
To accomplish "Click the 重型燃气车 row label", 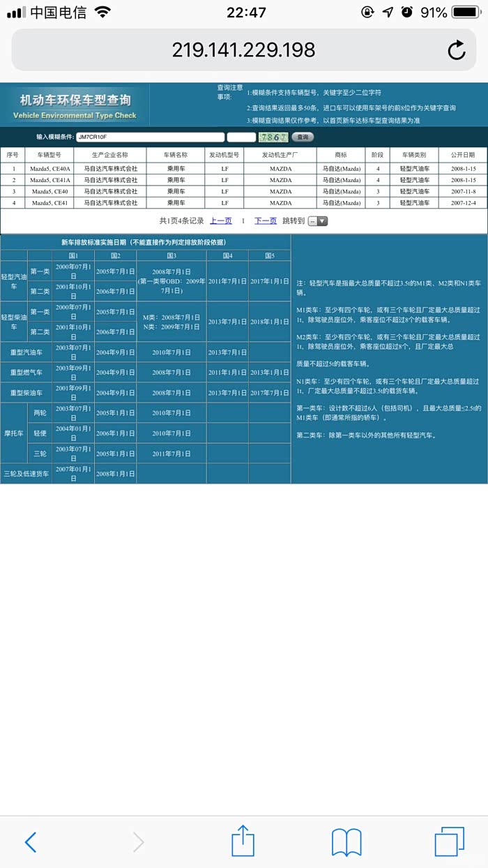I will (x=26, y=373).
